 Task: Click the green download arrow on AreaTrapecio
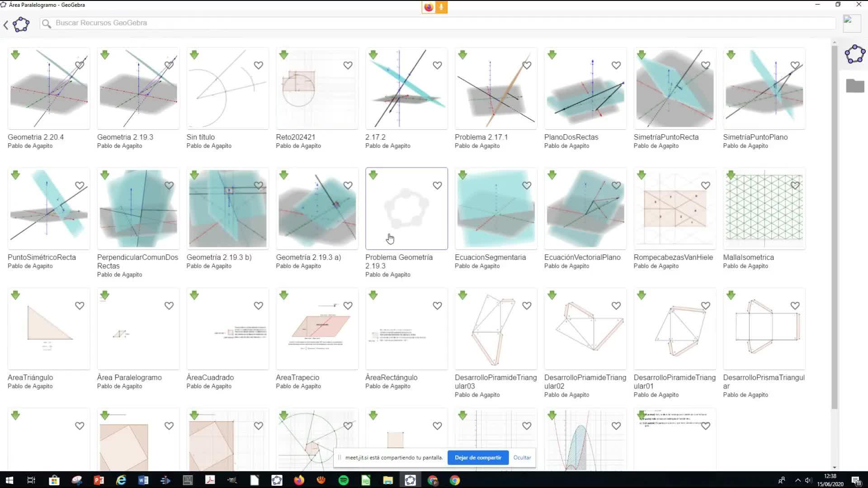pyautogui.click(x=283, y=295)
